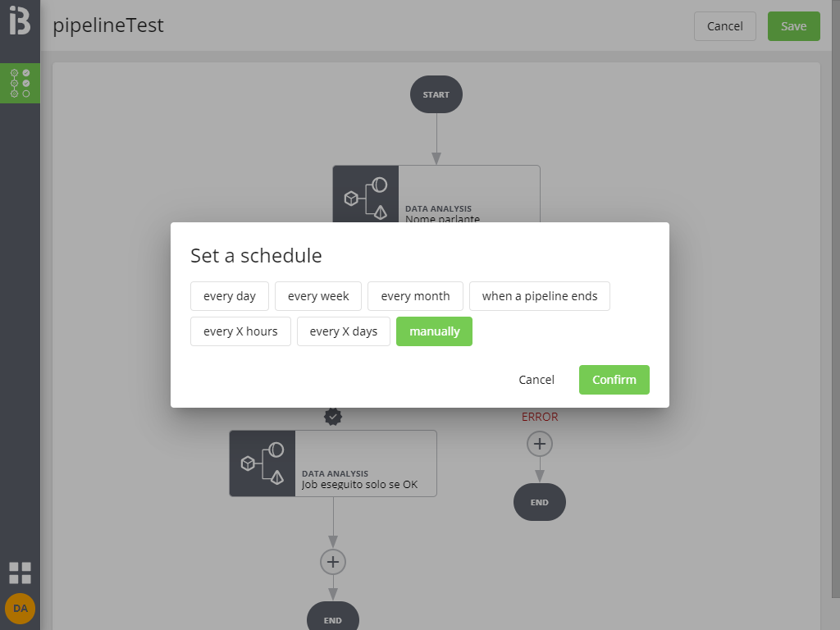Image resolution: width=840 pixels, height=630 pixels.
Task: Confirm the selected schedule
Action: click(614, 380)
